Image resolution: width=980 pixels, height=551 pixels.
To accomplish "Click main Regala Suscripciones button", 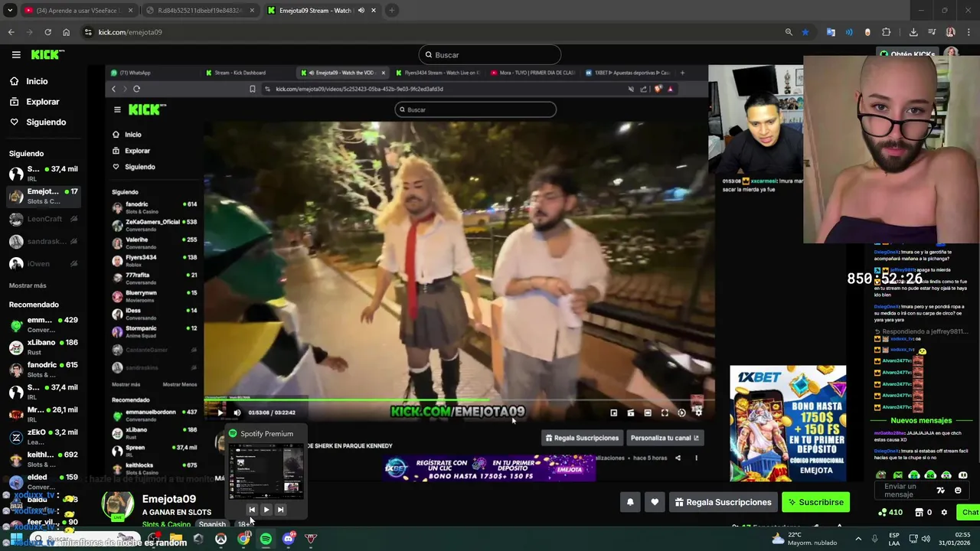I will (723, 502).
